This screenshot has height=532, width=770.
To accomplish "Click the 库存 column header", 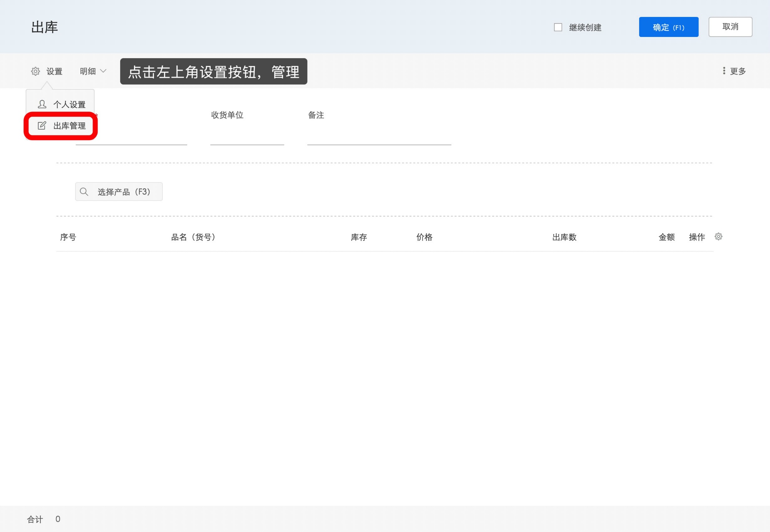I will pos(359,237).
